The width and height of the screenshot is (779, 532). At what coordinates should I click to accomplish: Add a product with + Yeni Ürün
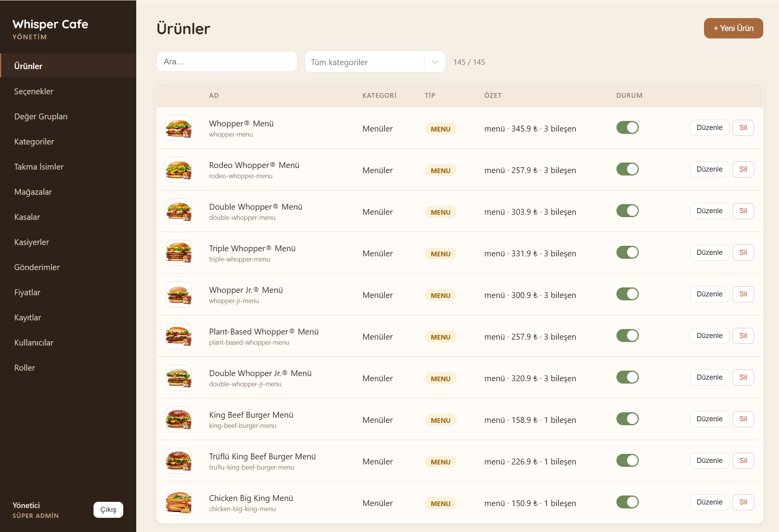(x=733, y=28)
